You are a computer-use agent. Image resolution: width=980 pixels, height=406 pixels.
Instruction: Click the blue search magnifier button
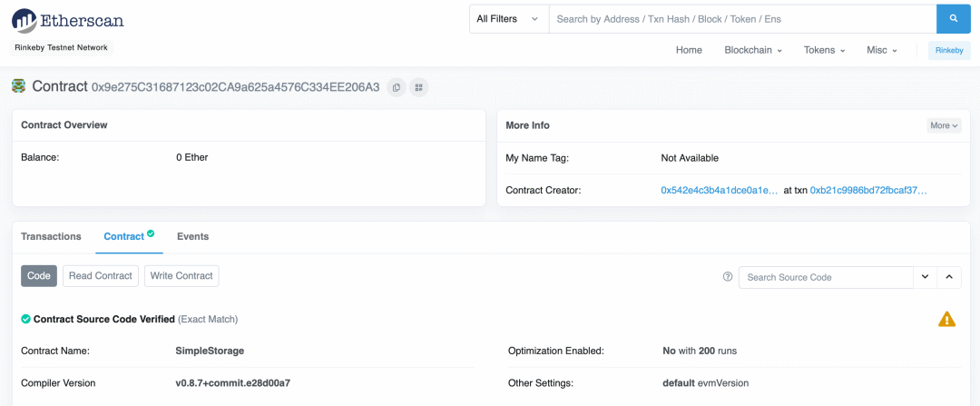coord(953,19)
